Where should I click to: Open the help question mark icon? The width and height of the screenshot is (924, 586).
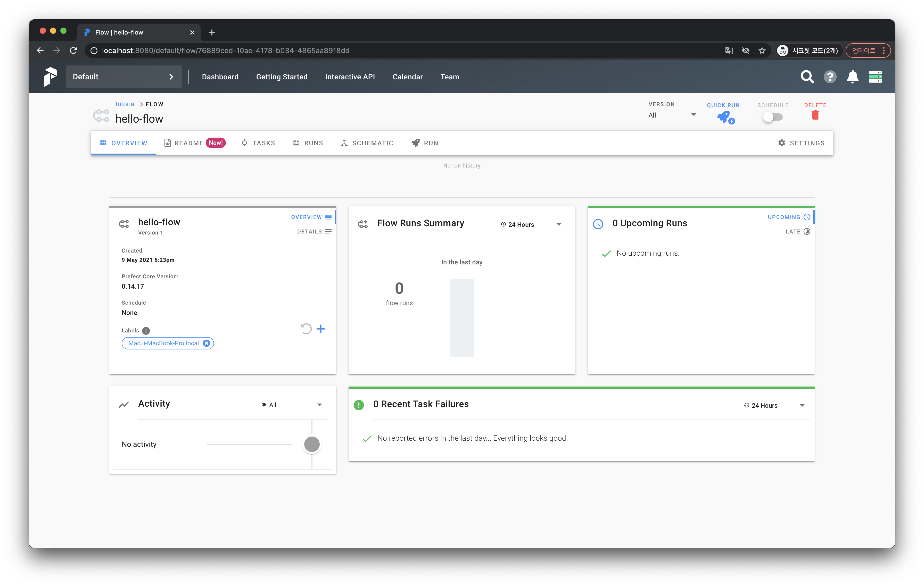[830, 77]
